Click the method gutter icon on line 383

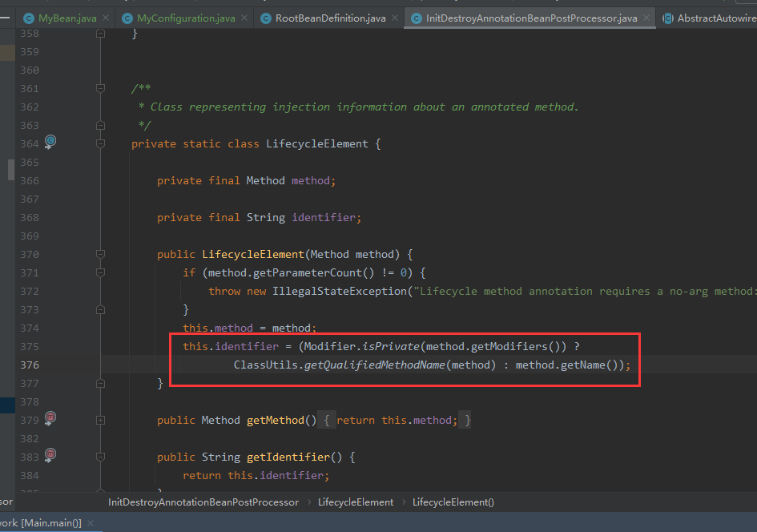point(50,455)
